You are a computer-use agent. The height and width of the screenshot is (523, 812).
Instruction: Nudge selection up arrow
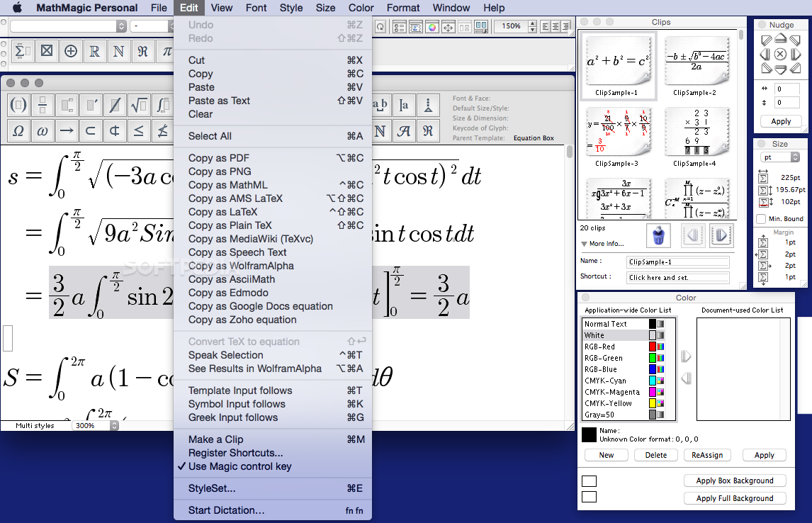pos(780,40)
